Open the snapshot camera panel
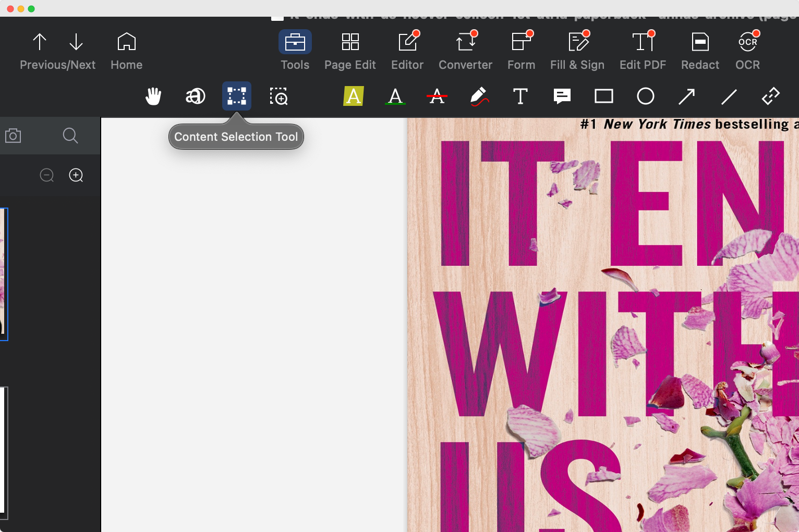Screen dimensions: 799x532 [x=13, y=136]
